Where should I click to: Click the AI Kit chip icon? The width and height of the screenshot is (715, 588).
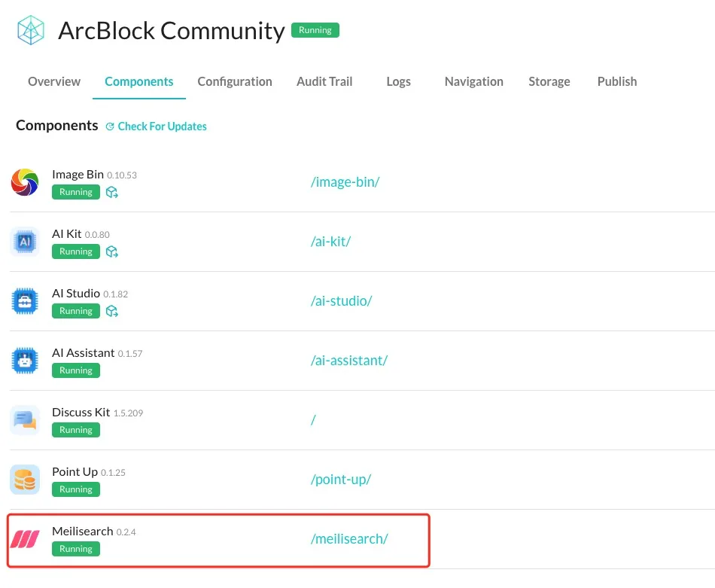click(25, 242)
